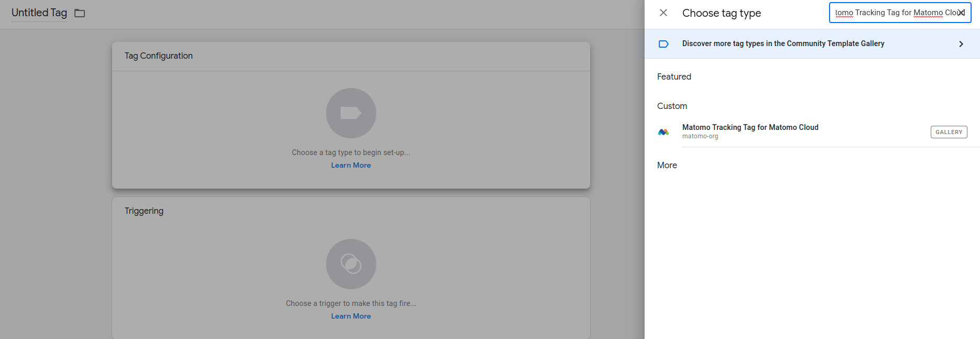The image size is (980, 339).
Task: Click the blue tag icon in the gallery banner
Action: point(663,44)
